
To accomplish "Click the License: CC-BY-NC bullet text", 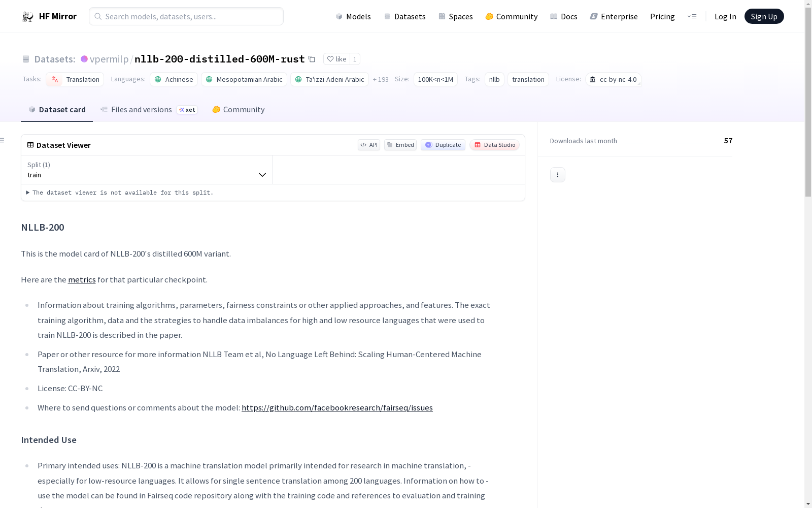I will point(70,389).
